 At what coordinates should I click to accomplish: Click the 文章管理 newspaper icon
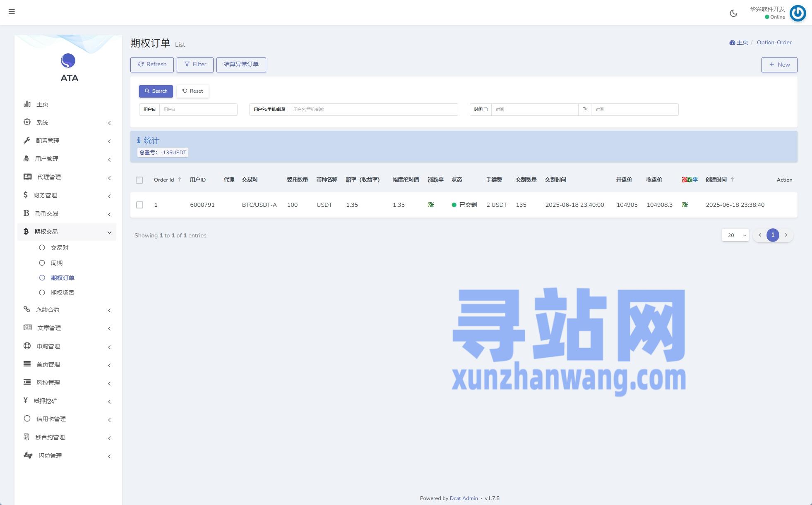tap(28, 328)
